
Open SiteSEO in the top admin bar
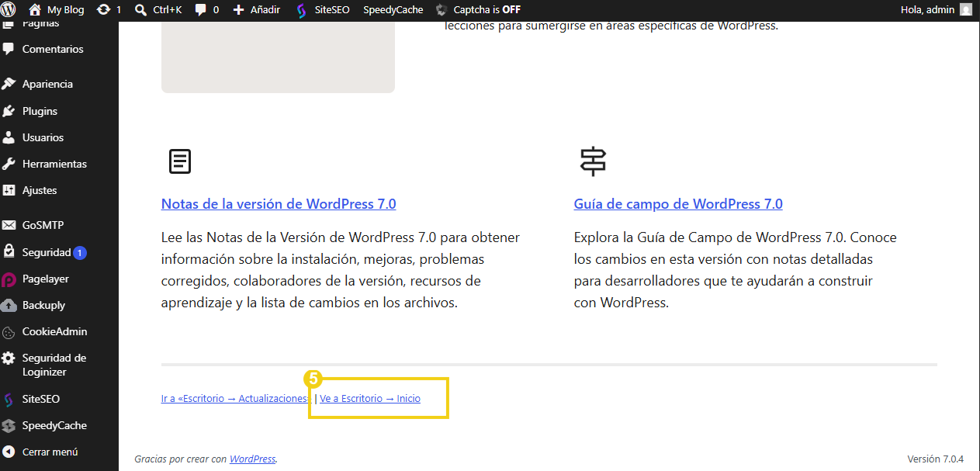click(323, 10)
